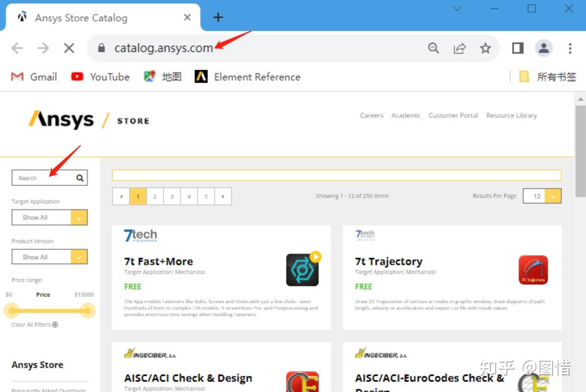Click 'Showing 1 - 12 of 250 items' text
Screen dimensions: 586x392
click(352, 196)
